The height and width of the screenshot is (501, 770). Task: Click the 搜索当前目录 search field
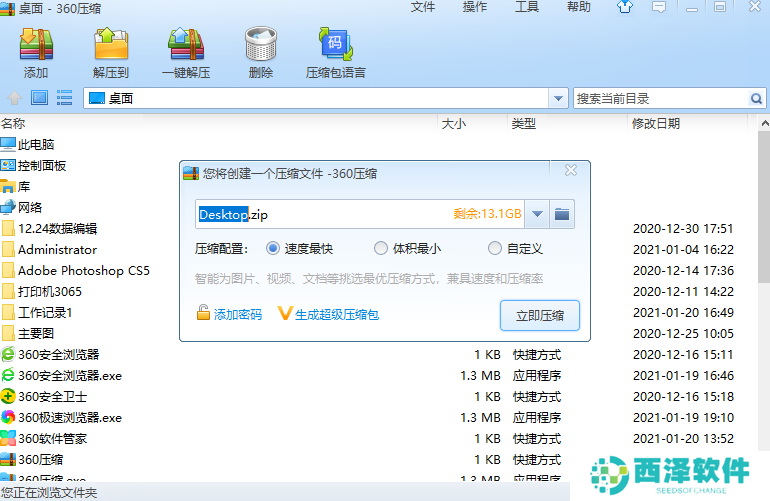coord(660,98)
